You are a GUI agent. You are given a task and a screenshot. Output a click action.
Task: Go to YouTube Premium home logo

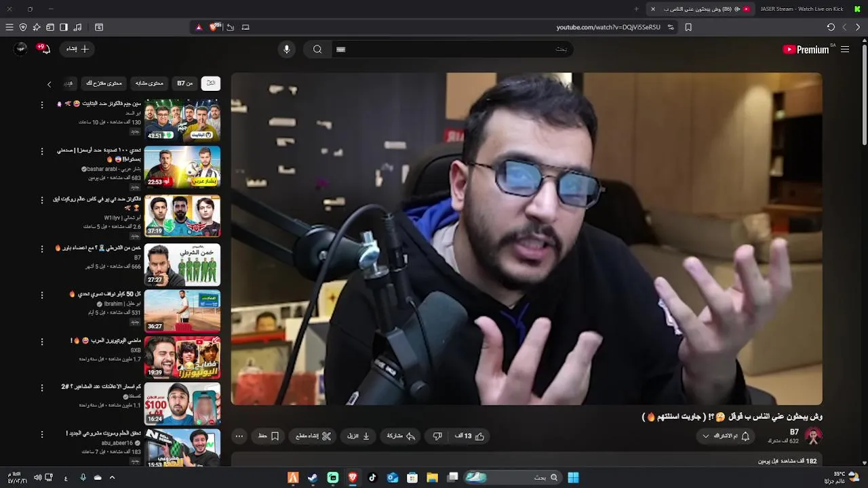pyautogui.click(x=806, y=49)
